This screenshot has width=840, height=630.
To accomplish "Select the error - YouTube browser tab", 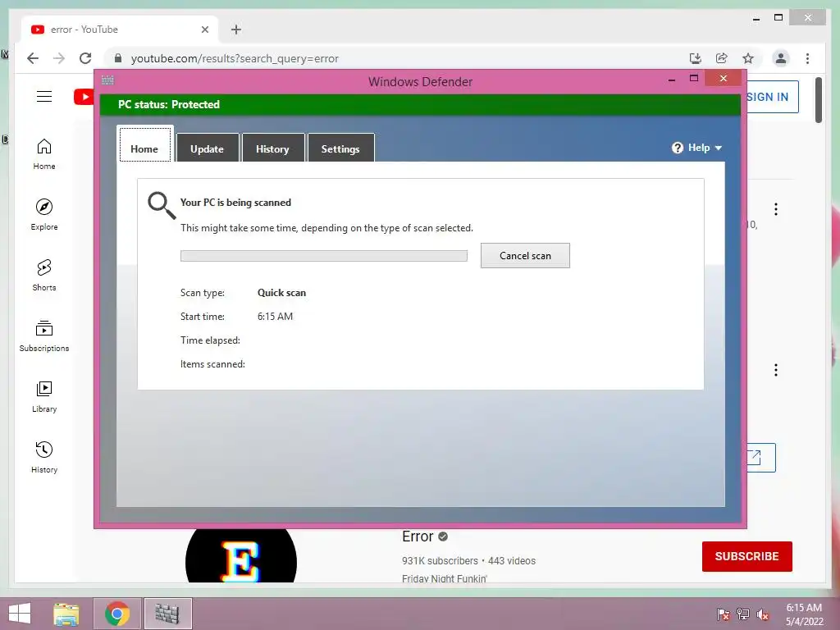I will click(120, 30).
